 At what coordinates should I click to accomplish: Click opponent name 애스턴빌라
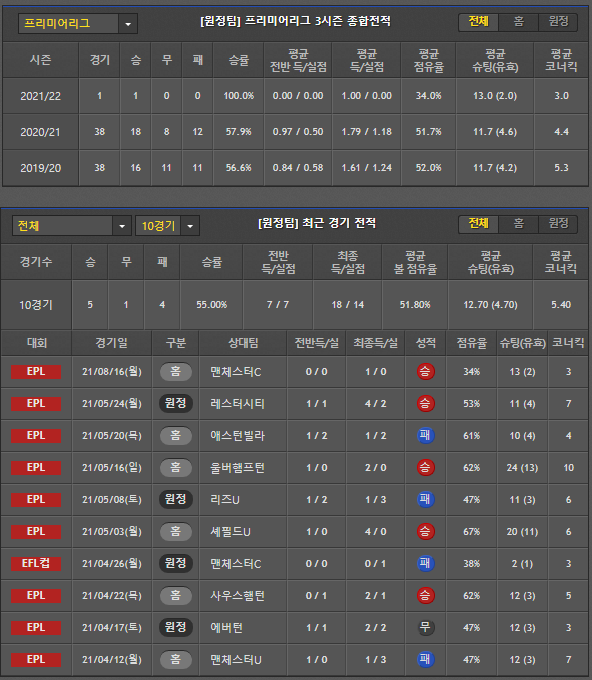coord(237,436)
